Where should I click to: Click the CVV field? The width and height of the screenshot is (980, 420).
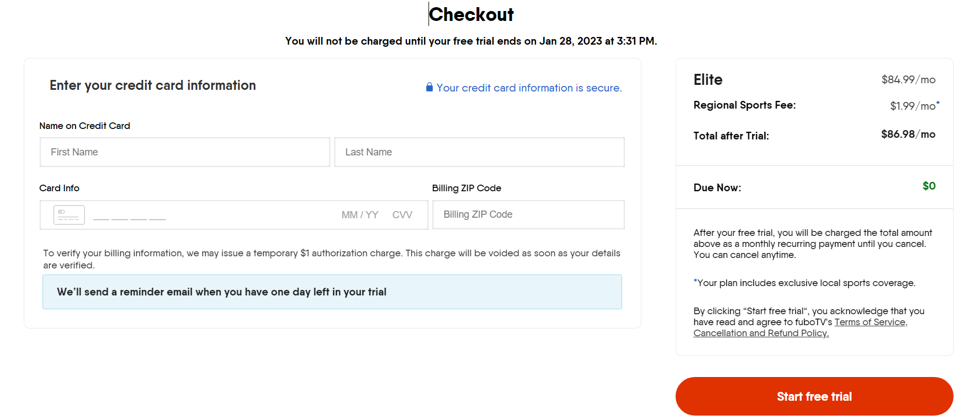coord(402,215)
